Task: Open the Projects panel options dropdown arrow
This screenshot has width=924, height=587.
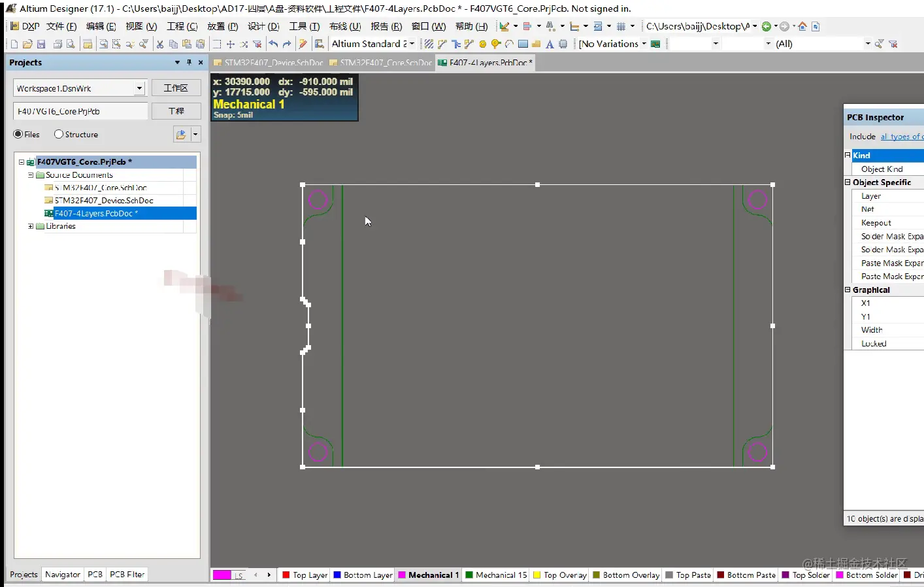Action: [177, 62]
